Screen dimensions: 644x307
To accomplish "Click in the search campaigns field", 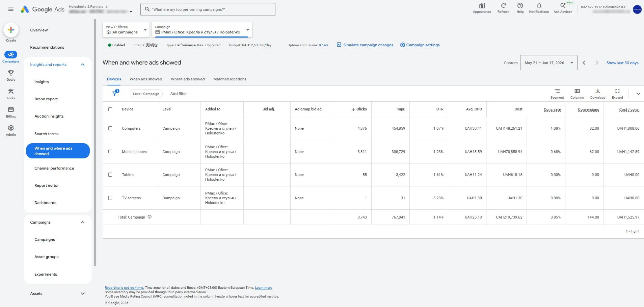I will (x=208, y=9).
